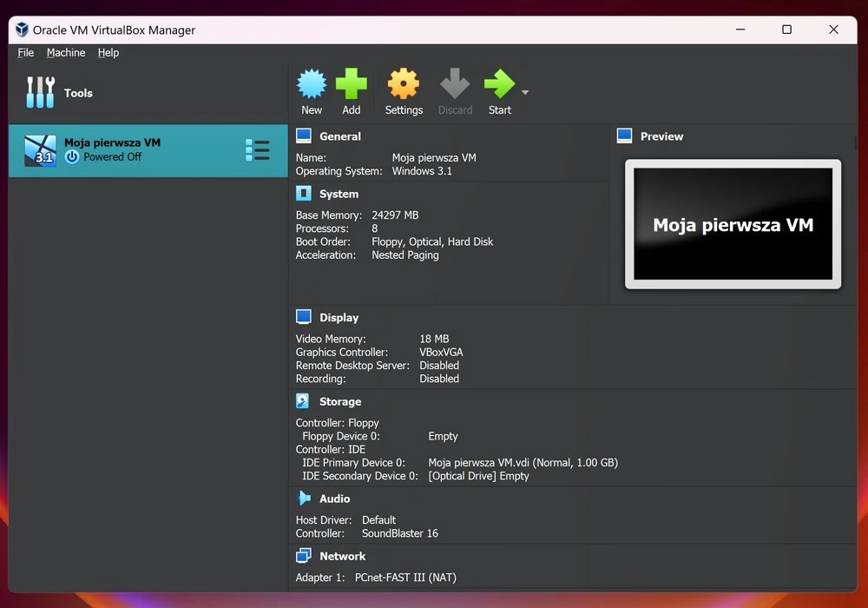The height and width of the screenshot is (608, 868).
Task: Close the VirtualBox Manager window
Action: 833,30
